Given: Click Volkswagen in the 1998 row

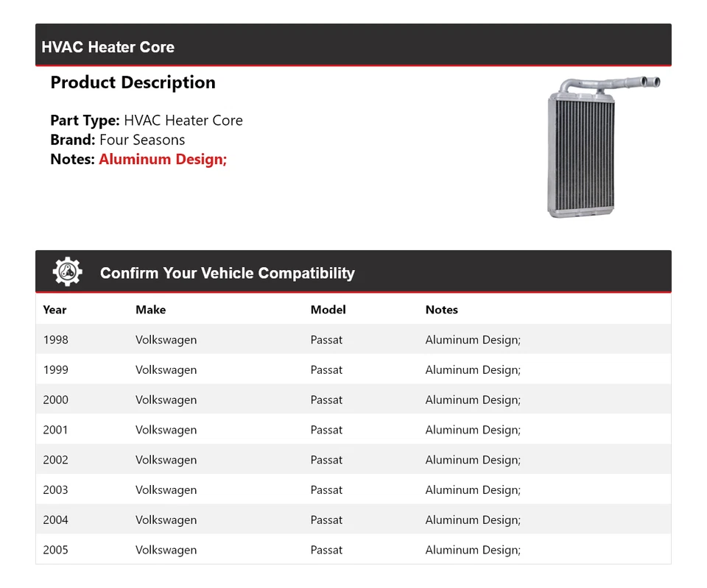Looking at the screenshot, I should (x=166, y=340).
